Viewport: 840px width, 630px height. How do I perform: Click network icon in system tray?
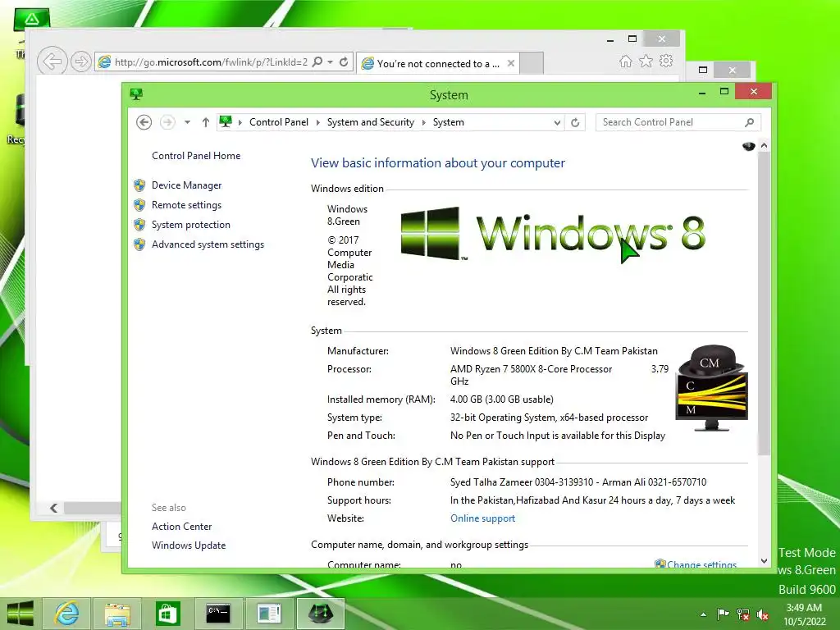[742, 614]
